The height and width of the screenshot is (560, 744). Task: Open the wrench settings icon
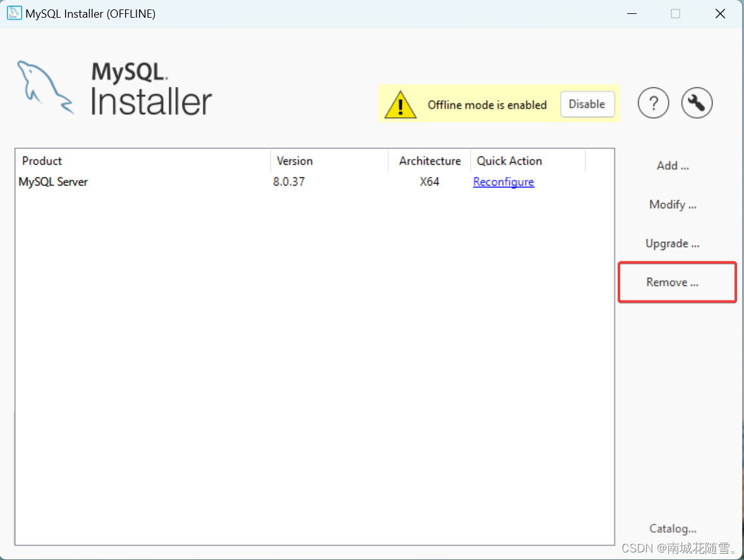[x=697, y=103]
